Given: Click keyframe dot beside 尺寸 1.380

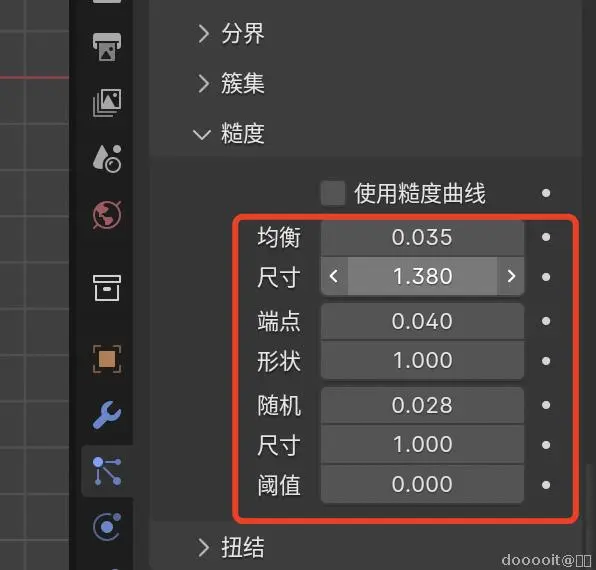Looking at the screenshot, I should point(546,277).
